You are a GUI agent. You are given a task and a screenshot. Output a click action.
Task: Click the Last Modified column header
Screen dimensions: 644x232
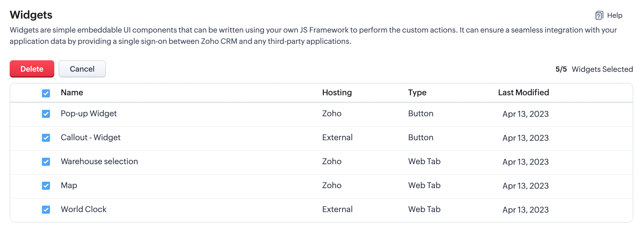[523, 93]
